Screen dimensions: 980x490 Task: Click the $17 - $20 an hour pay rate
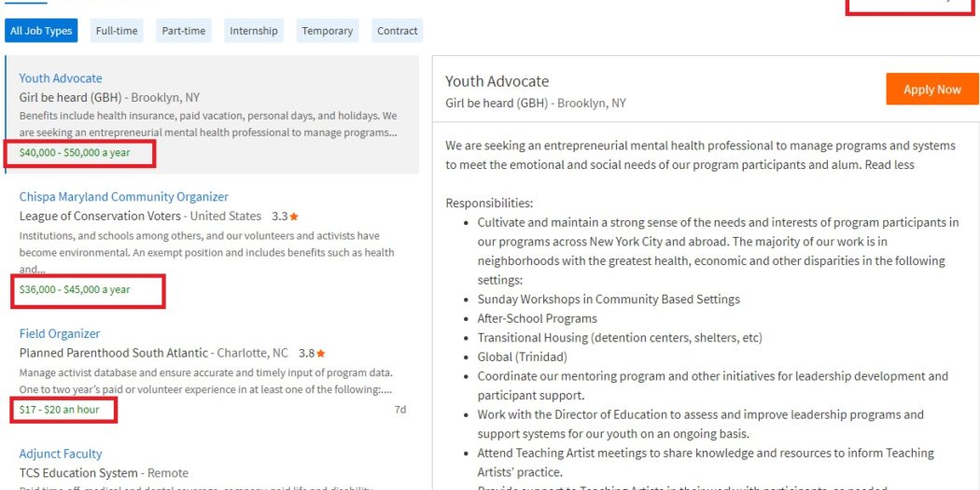pyautogui.click(x=59, y=409)
